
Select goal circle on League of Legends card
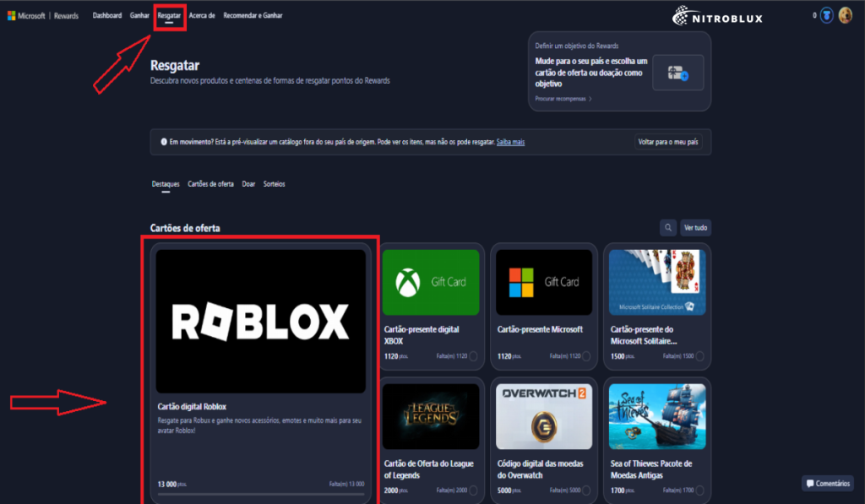coord(473,490)
